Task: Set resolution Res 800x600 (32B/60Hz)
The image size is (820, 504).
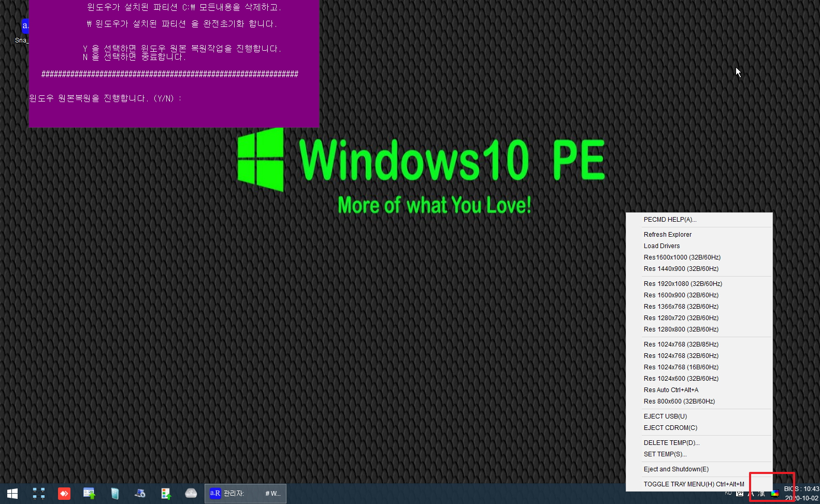Action: (699, 401)
